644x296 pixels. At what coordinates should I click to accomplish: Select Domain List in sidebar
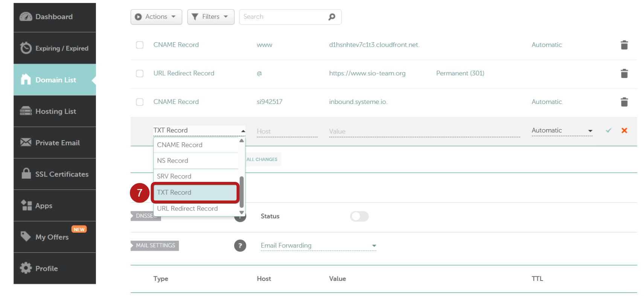tap(55, 80)
